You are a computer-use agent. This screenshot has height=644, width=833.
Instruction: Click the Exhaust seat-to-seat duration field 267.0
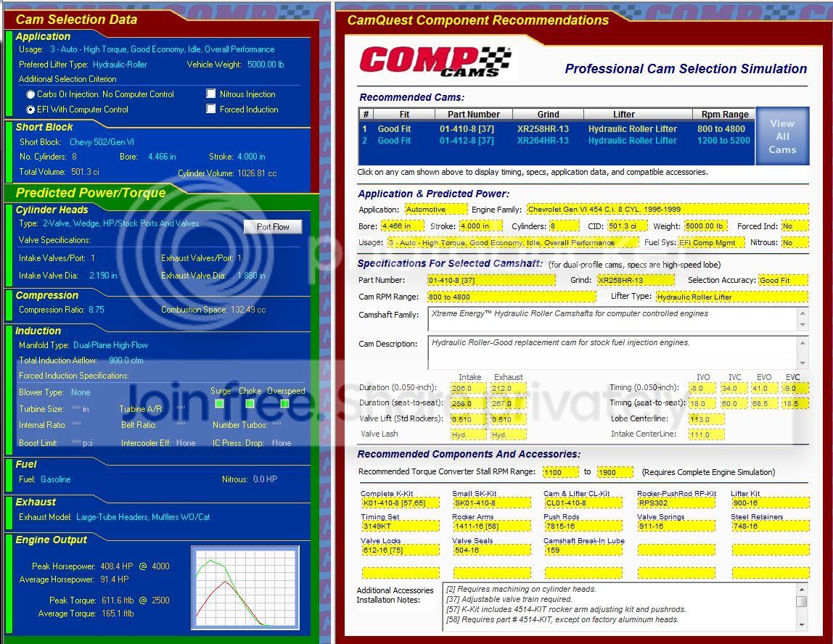tap(509, 403)
